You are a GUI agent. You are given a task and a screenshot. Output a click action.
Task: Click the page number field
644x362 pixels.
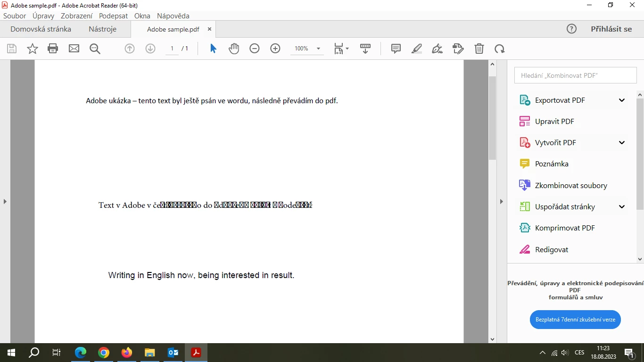[x=172, y=49]
